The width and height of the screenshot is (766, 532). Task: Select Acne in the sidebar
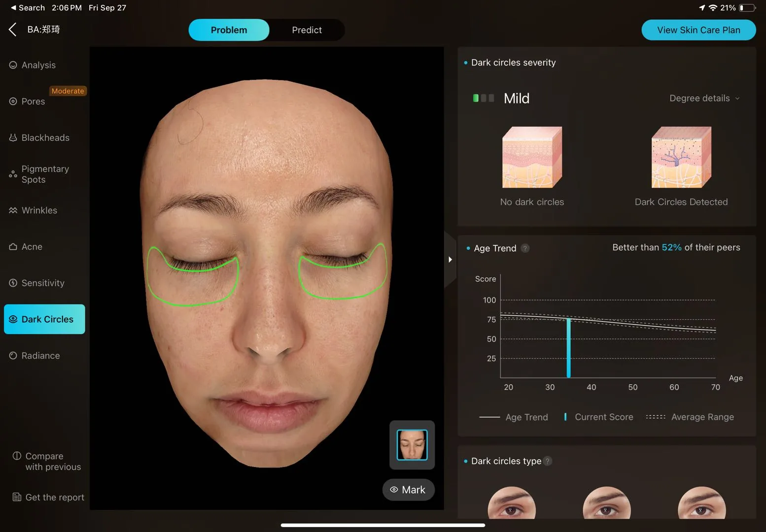(x=26, y=247)
